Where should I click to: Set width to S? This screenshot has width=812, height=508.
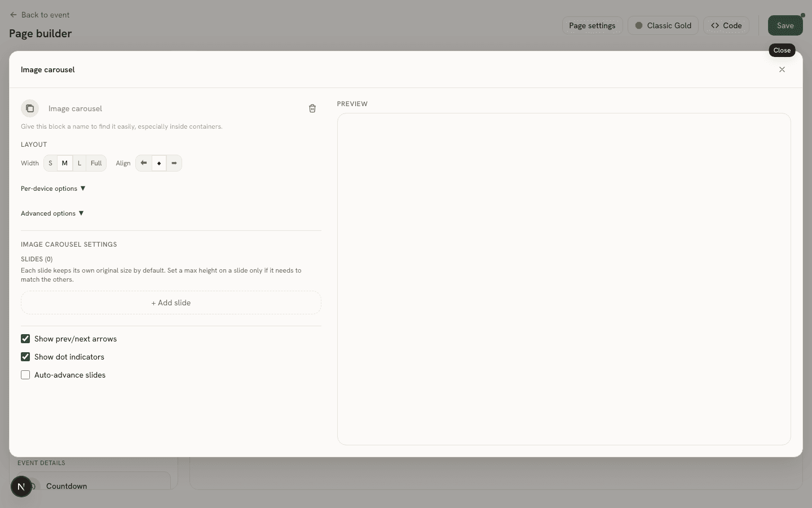pos(50,163)
